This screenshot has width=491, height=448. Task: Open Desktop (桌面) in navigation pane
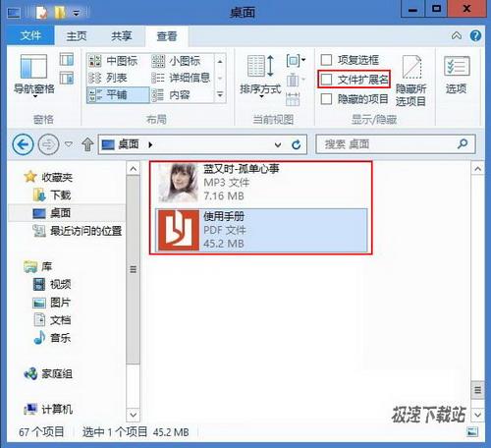[52, 213]
